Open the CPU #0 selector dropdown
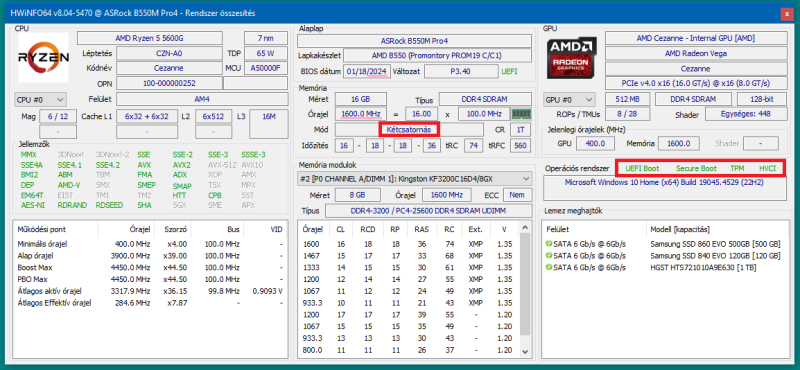The image size is (800, 370). pos(41,99)
